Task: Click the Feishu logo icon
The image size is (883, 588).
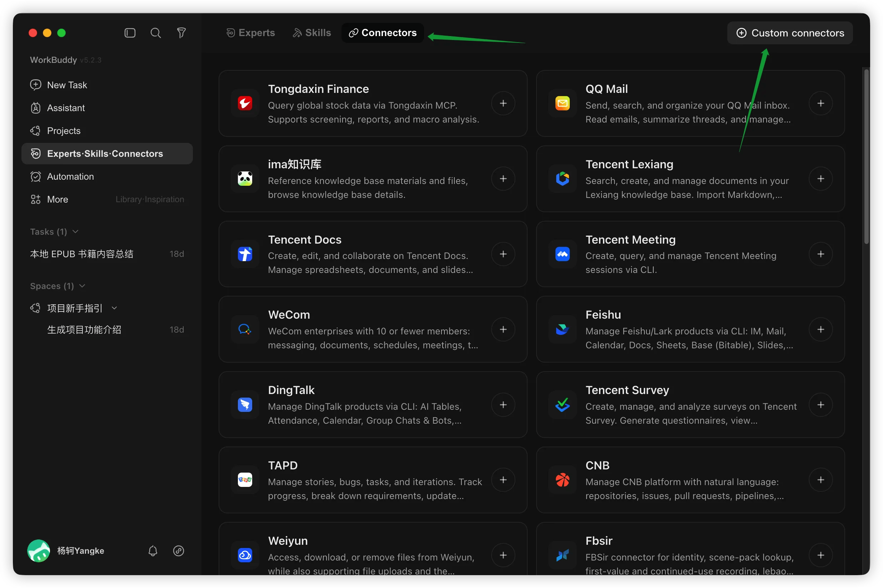Action: tap(563, 329)
